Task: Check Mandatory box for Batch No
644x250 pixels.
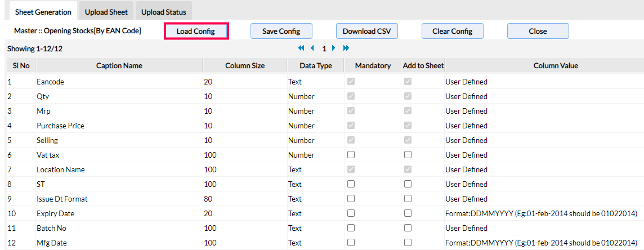Action: pos(351,228)
